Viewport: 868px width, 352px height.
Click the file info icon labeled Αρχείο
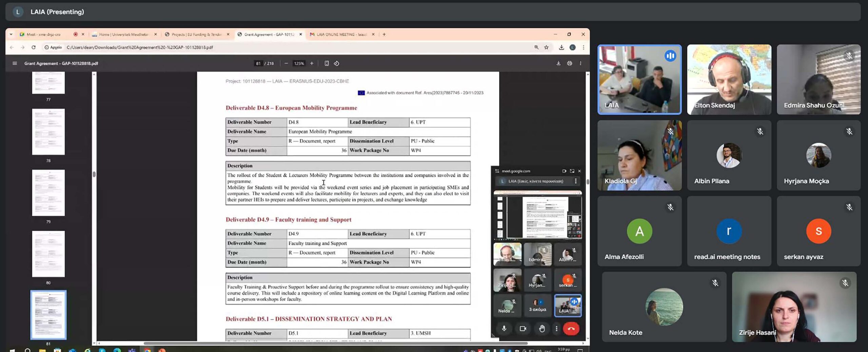53,47
